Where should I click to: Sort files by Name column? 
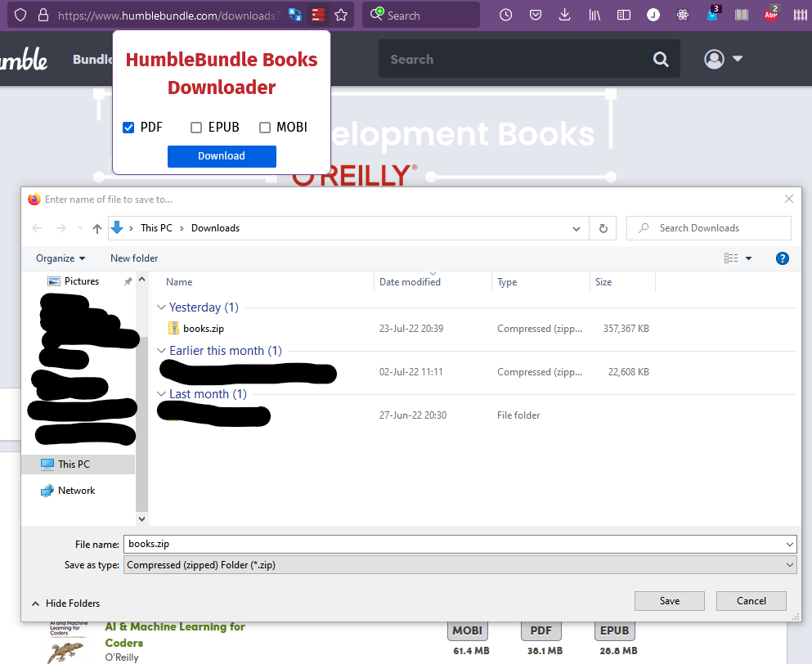[x=179, y=282]
